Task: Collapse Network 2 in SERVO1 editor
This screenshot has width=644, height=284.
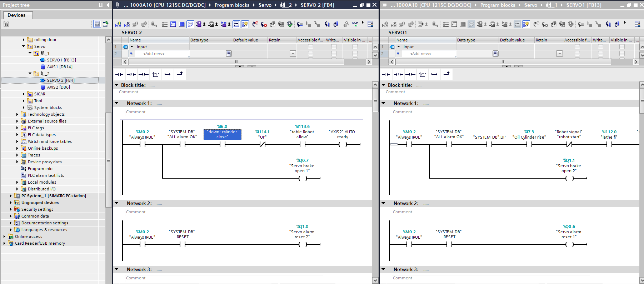Action: tap(383, 203)
